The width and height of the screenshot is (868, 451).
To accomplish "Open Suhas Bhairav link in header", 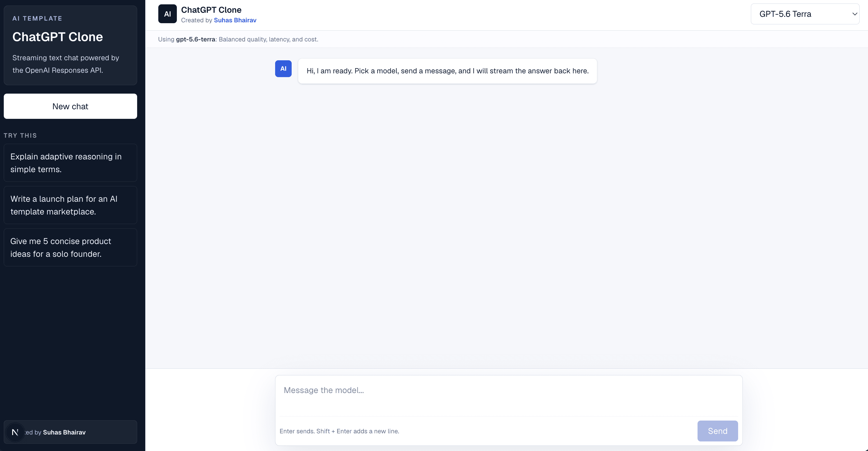I will coord(235,20).
